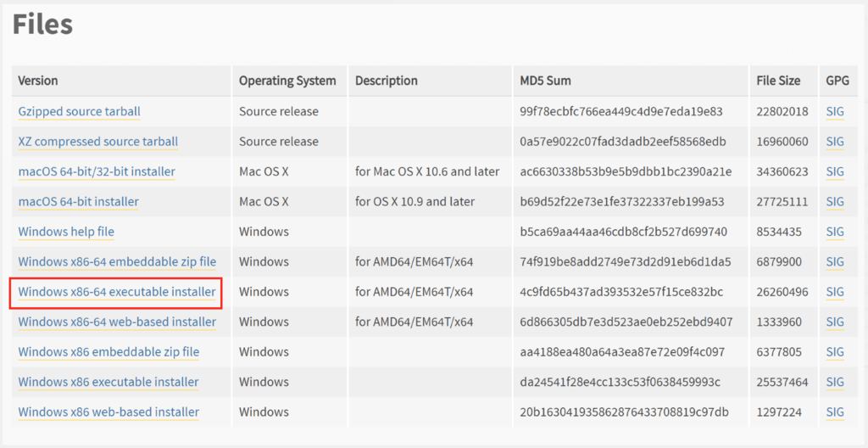The image size is (868, 448).
Task: Open Windows x86 embeddable zip file link
Action: 108,351
